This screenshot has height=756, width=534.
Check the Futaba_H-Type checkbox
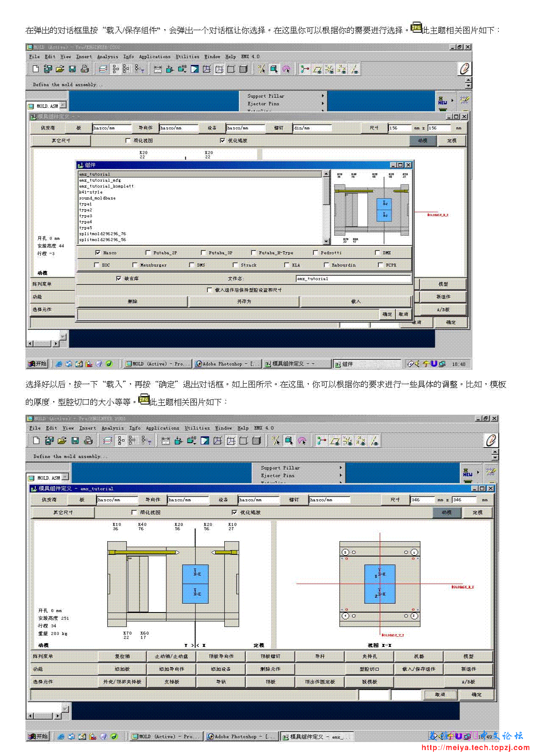(254, 253)
